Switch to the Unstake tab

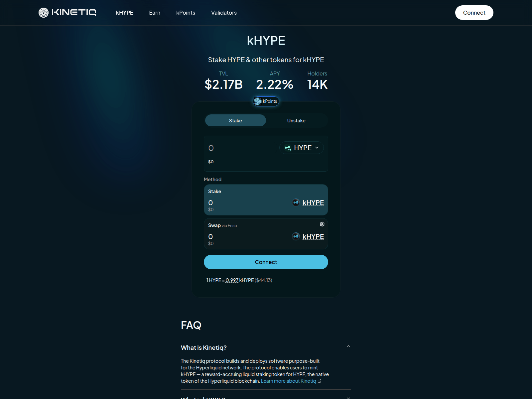point(296,120)
